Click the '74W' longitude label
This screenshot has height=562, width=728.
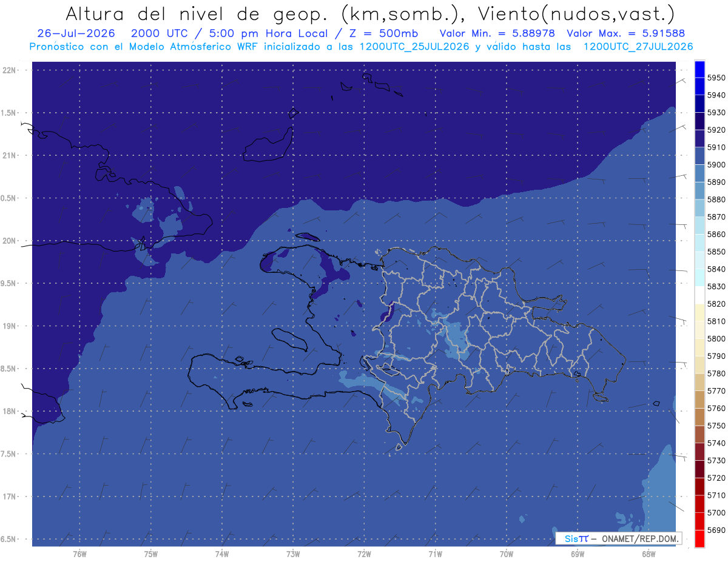(x=222, y=554)
